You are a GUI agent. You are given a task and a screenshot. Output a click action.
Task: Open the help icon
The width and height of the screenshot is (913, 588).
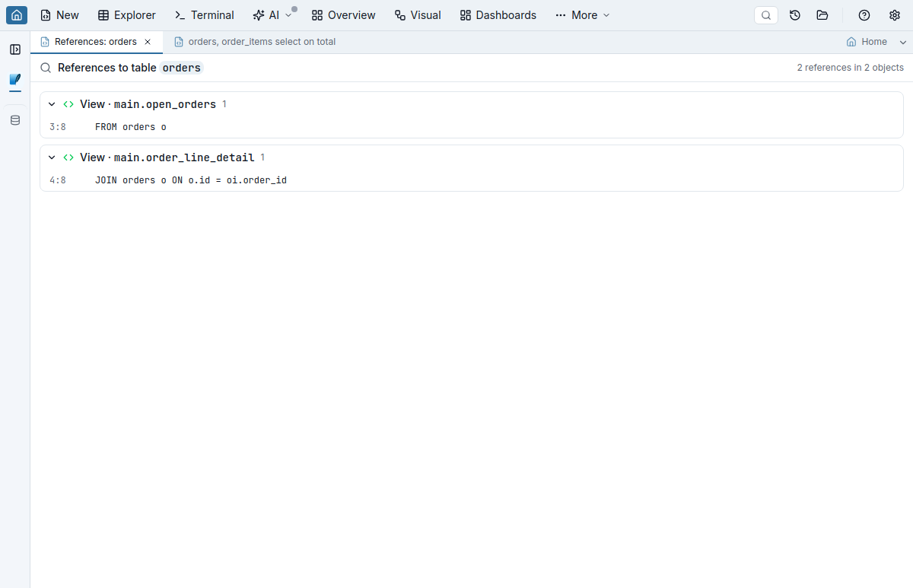click(x=864, y=15)
